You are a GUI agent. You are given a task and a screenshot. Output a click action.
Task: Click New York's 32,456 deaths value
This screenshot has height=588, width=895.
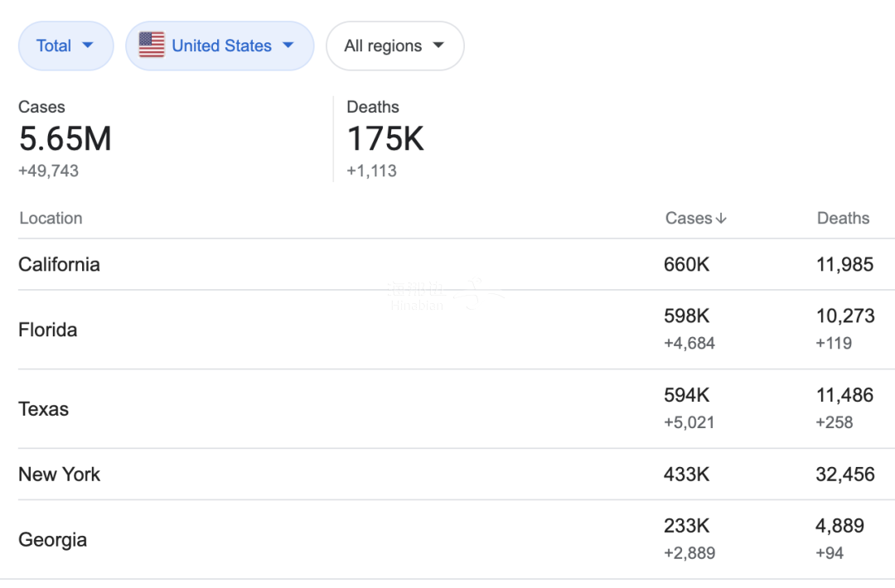844,475
